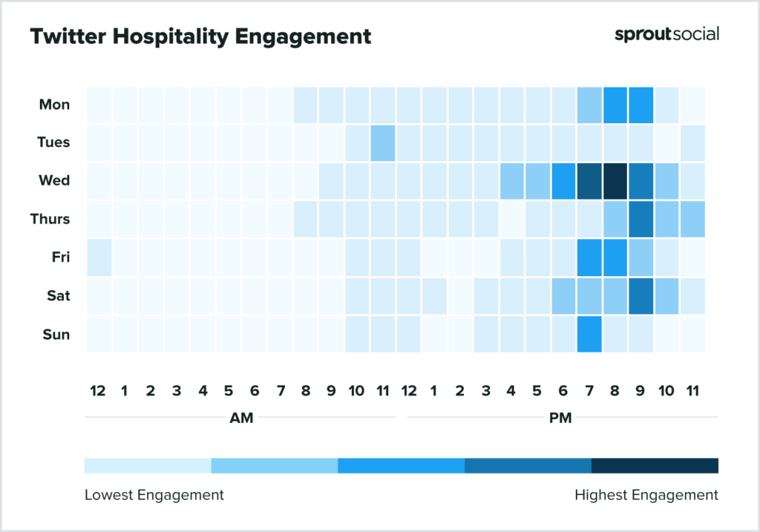Click the AM axis label
The image size is (760, 532).
point(241,418)
